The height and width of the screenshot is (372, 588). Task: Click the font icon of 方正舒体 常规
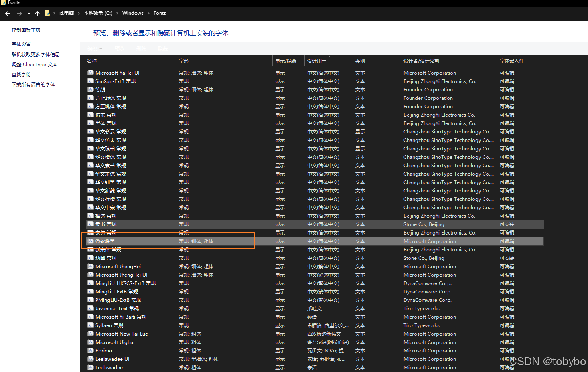pos(91,98)
